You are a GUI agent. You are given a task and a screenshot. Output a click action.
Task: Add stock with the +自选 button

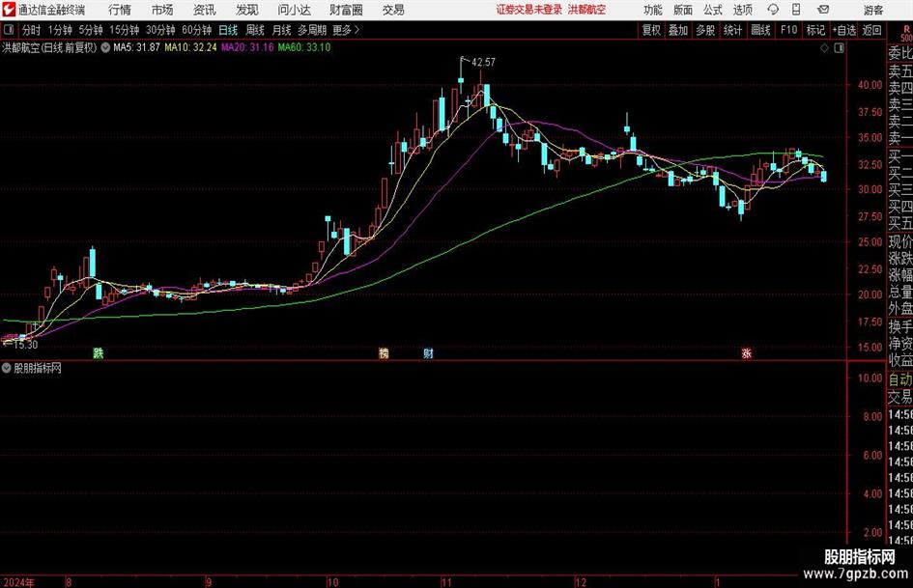[x=844, y=30]
